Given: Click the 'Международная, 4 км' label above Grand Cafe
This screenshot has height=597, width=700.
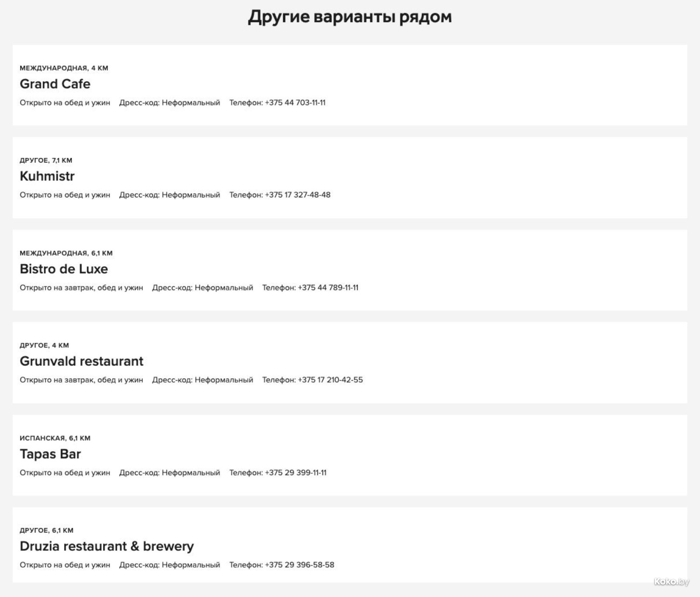Looking at the screenshot, I should (x=64, y=68).
